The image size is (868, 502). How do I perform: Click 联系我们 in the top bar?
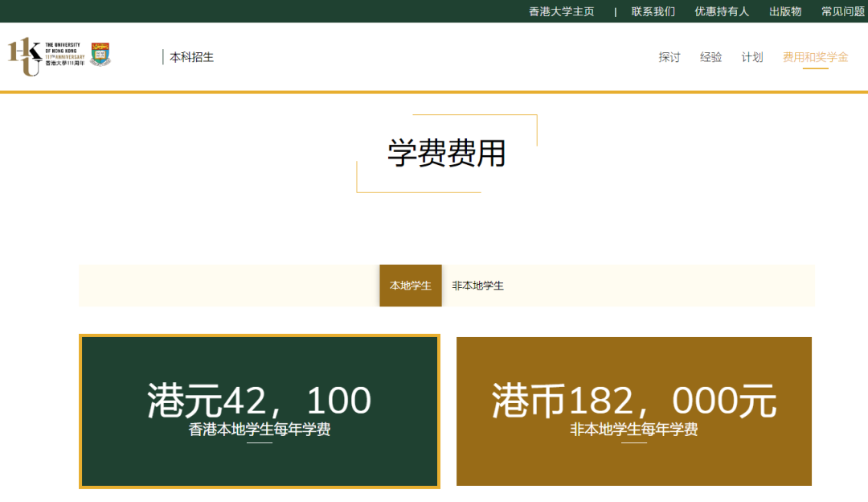[x=652, y=11]
